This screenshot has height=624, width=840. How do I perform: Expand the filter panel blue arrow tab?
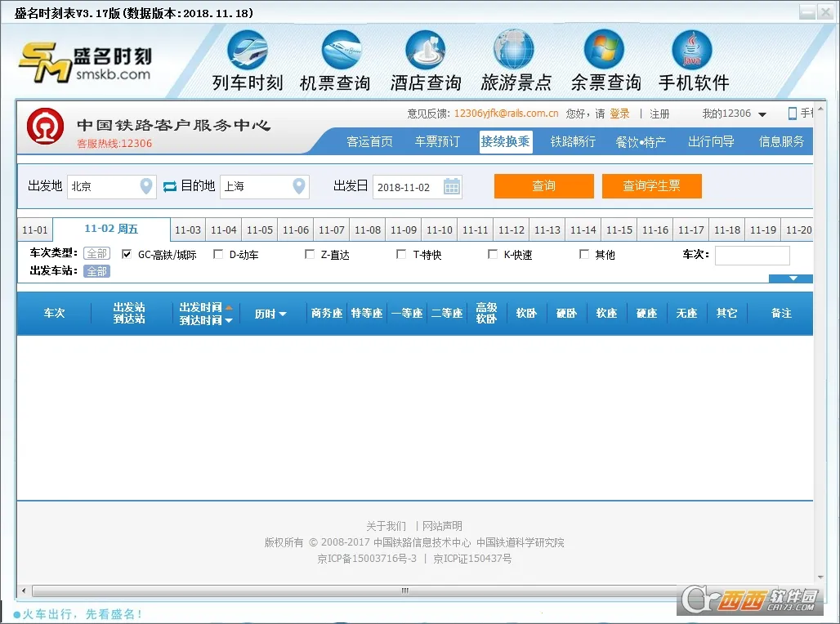[791, 279]
